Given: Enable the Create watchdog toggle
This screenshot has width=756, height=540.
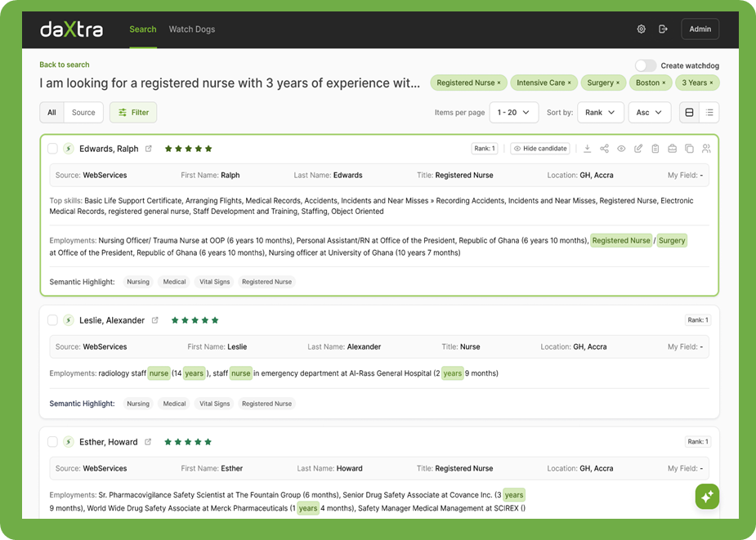Looking at the screenshot, I should point(646,65).
